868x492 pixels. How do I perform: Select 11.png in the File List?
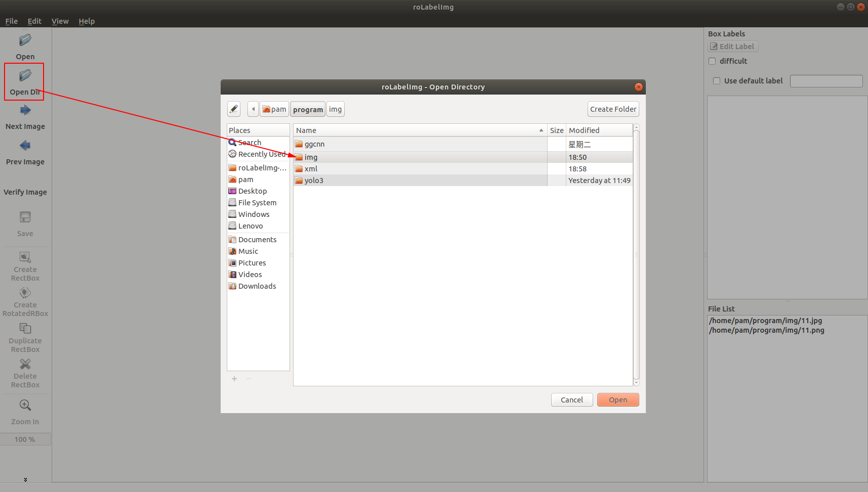[x=766, y=330]
